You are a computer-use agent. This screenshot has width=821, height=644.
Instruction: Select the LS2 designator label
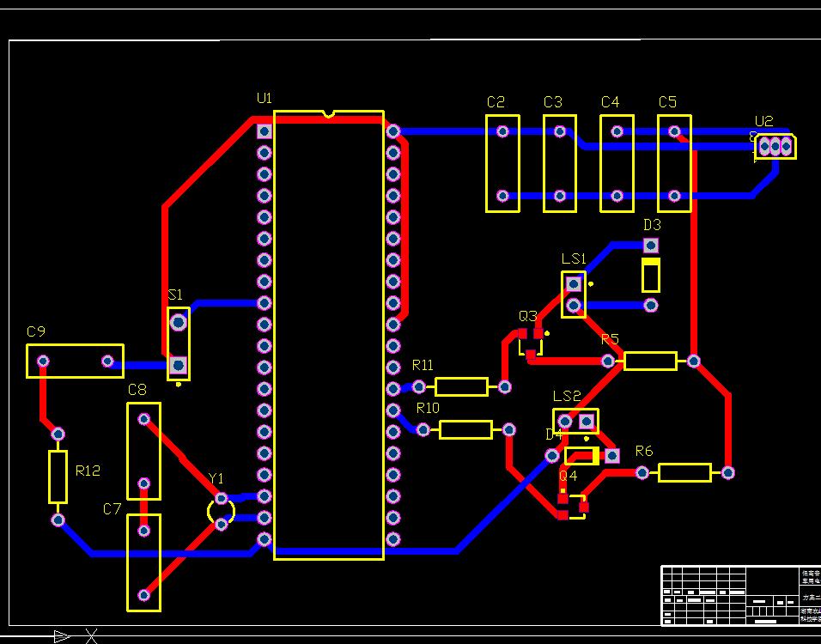[567, 397]
